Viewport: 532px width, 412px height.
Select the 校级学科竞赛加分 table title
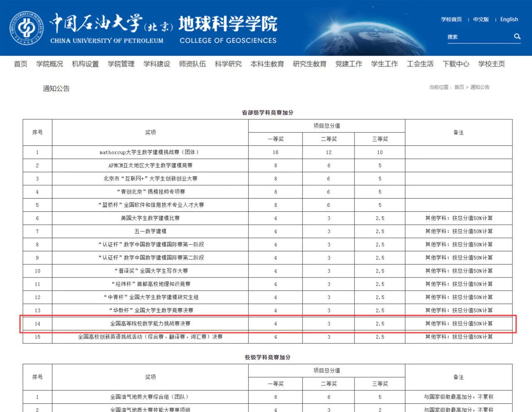(268, 357)
